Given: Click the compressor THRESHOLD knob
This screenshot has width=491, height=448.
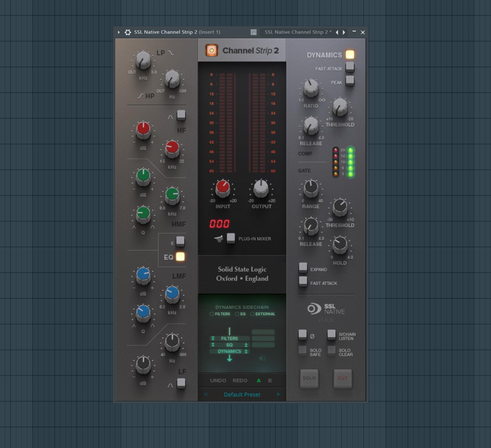Looking at the screenshot, I should 340,107.
